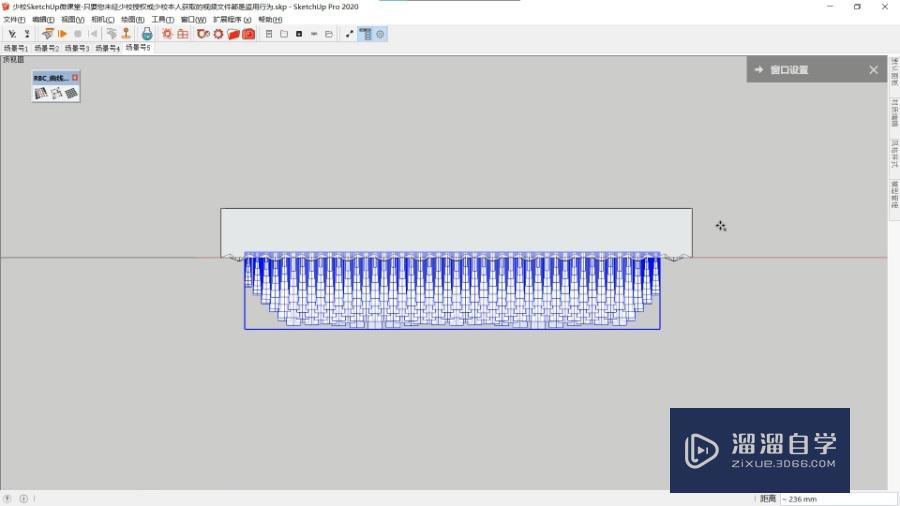This screenshot has height=506, width=900.
Task: Switch to scene tab 场景号3
Action: (77, 48)
